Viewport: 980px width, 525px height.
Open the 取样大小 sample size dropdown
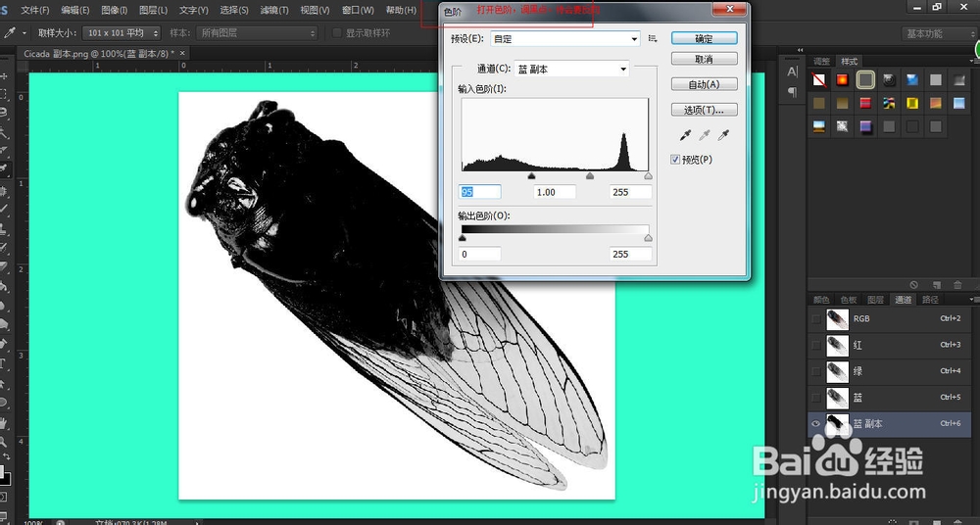pyautogui.click(x=122, y=33)
